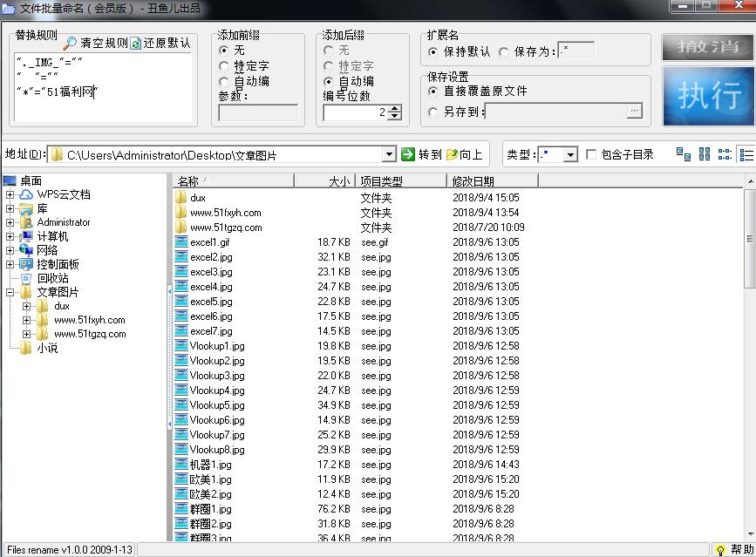This screenshot has height=557, width=756.
Task: Click the 撤消 undo button
Action: pyautogui.click(x=709, y=48)
